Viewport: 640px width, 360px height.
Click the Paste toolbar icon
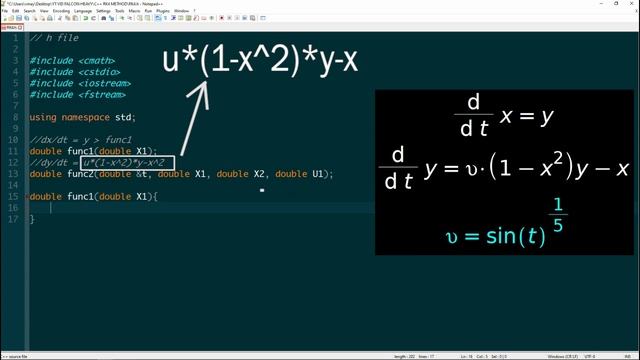click(75, 18)
